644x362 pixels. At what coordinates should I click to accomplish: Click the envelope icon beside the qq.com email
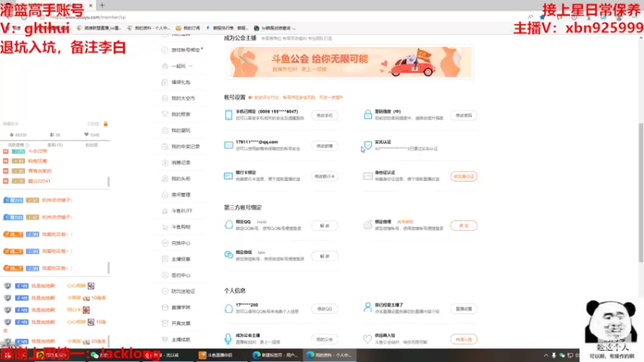click(229, 146)
